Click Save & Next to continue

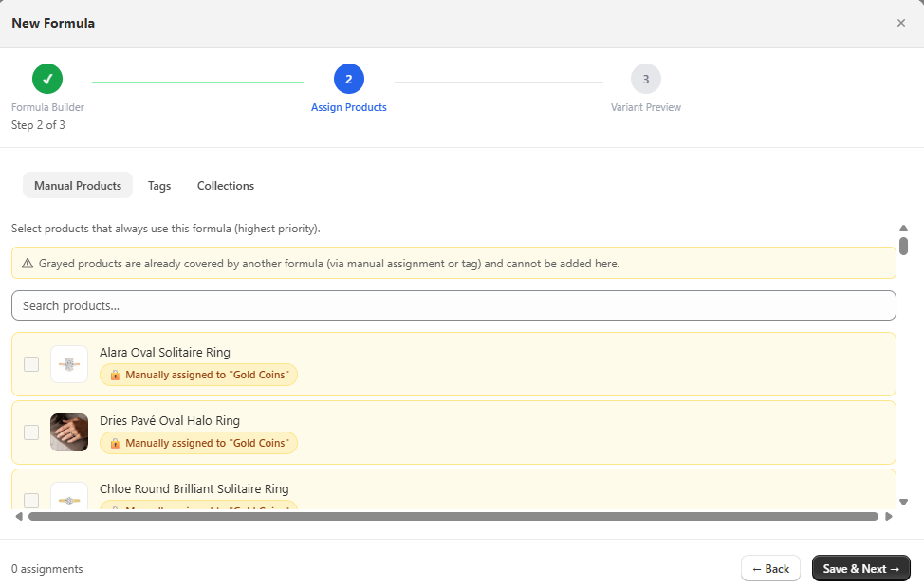point(860,568)
